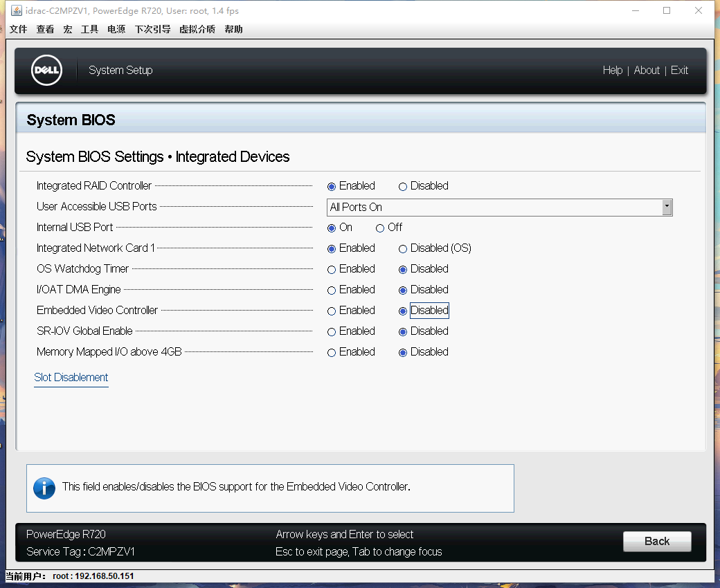This screenshot has width=720, height=588.
Task: Turn Off the Internal USB Port
Action: (x=380, y=228)
